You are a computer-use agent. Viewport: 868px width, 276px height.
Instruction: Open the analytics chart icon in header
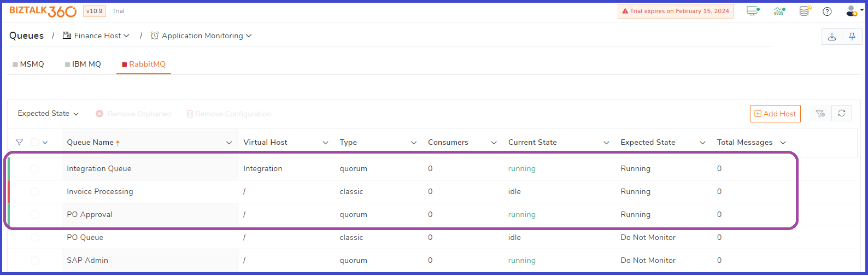779,11
